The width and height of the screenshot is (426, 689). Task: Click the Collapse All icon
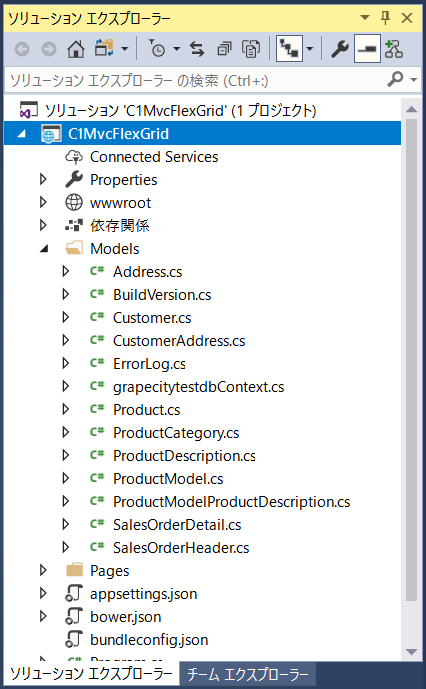coord(224,48)
